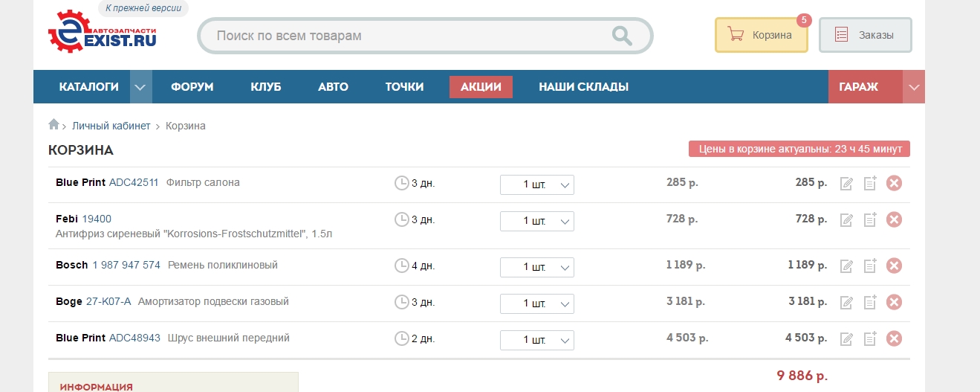Open the Наши склады page
Image resolution: width=980 pixels, height=392 pixels.
(x=583, y=87)
